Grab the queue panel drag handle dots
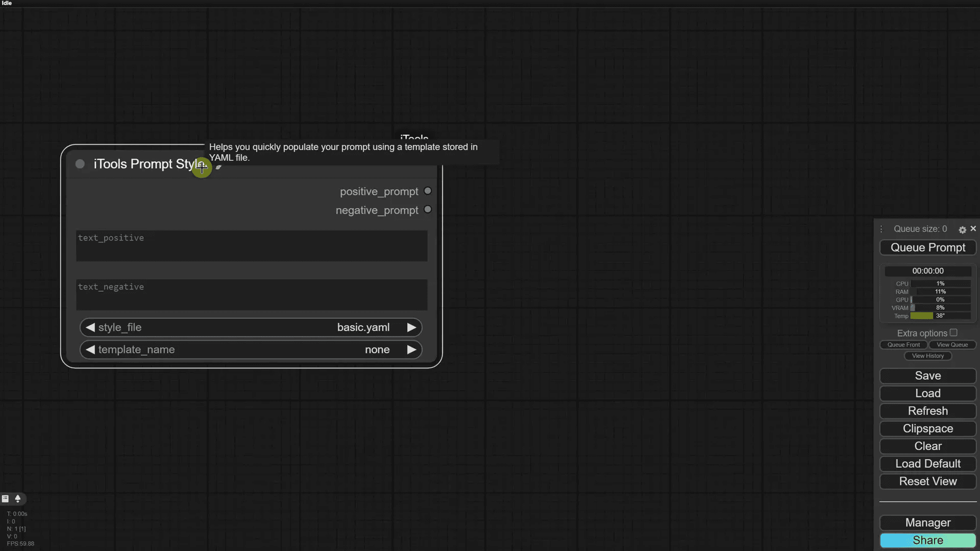Screen dimensions: 980x551 [881, 229]
